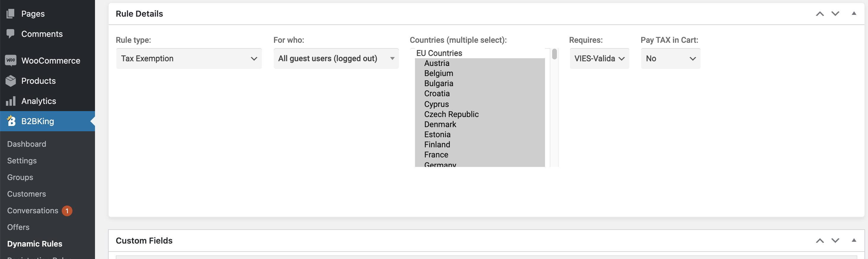
Task: Click the Comments speech bubble icon
Action: pos(10,33)
